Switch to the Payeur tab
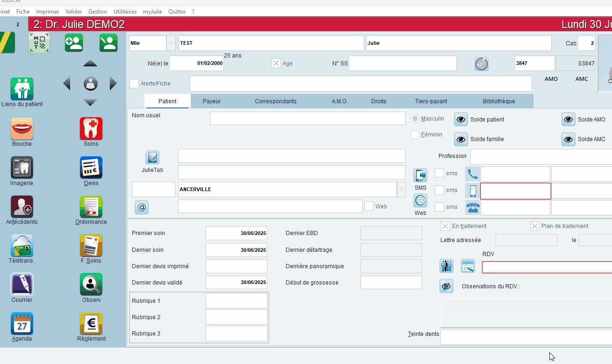 pyautogui.click(x=212, y=101)
